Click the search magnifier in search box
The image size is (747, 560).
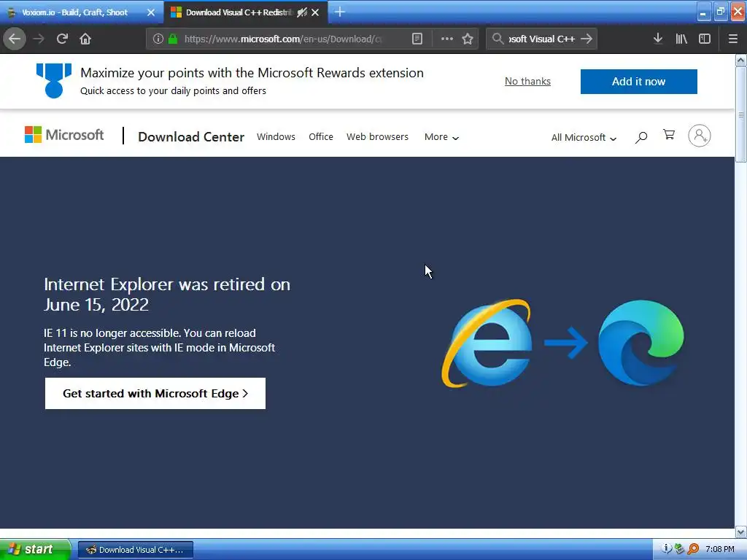498,39
